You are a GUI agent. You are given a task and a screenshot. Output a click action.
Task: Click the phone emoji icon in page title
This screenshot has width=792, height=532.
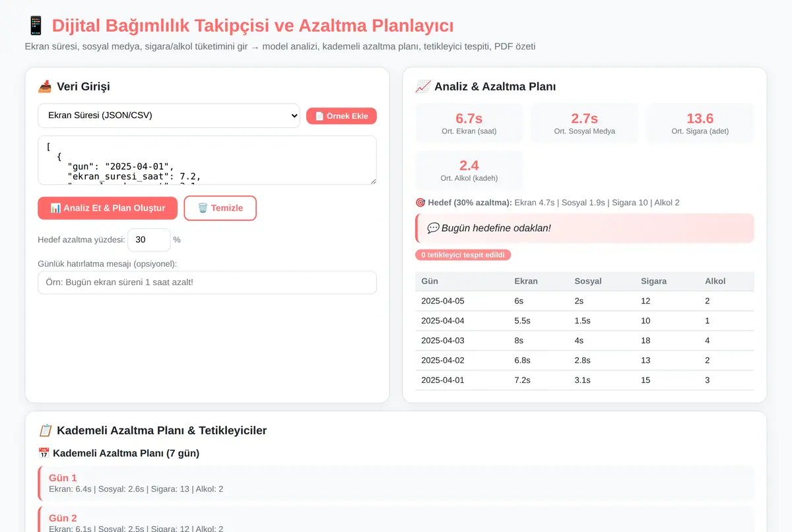click(36, 26)
